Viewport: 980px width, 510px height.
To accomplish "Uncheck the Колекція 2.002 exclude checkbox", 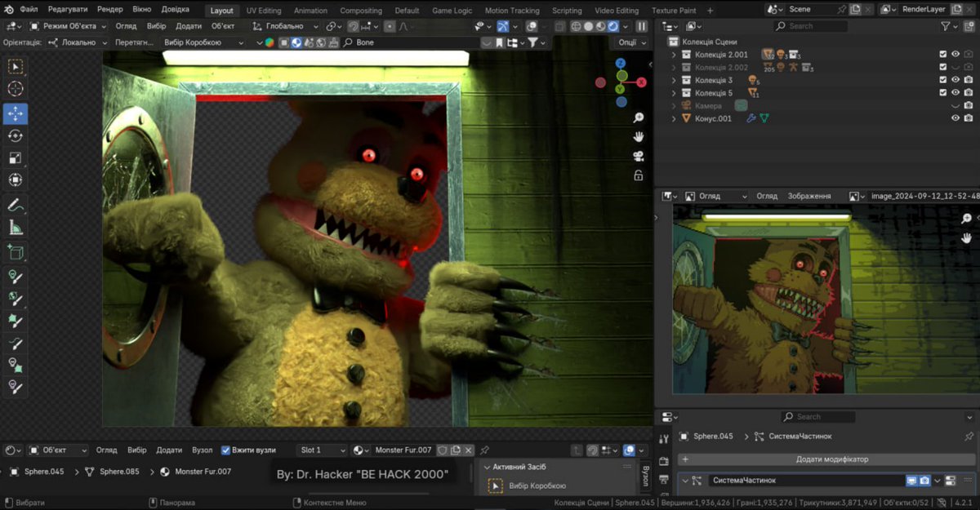I will click(x=943, y=68).
